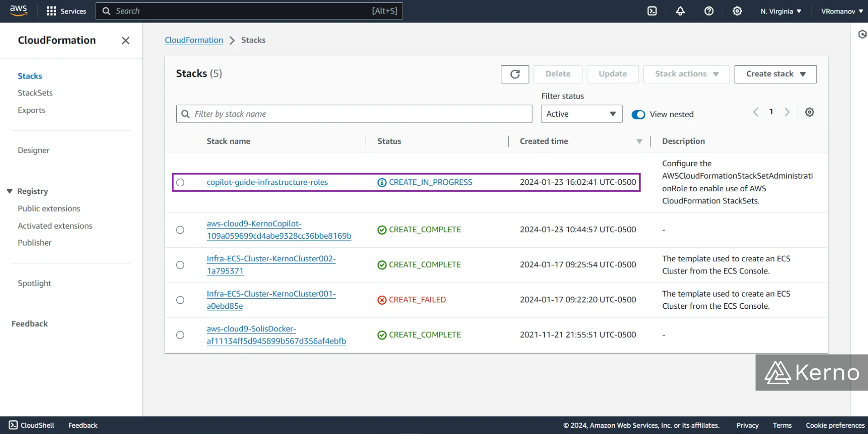Viewport: 868px width, 434px height.
Task: Select KernoCluster001 stack radio button
Action: coord(180,300)
